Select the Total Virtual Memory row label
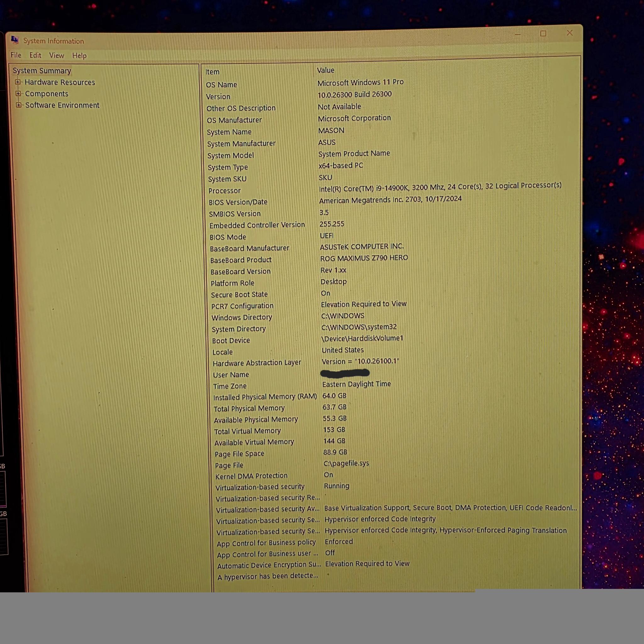644x644 pixels. click(x=247, y=431)
